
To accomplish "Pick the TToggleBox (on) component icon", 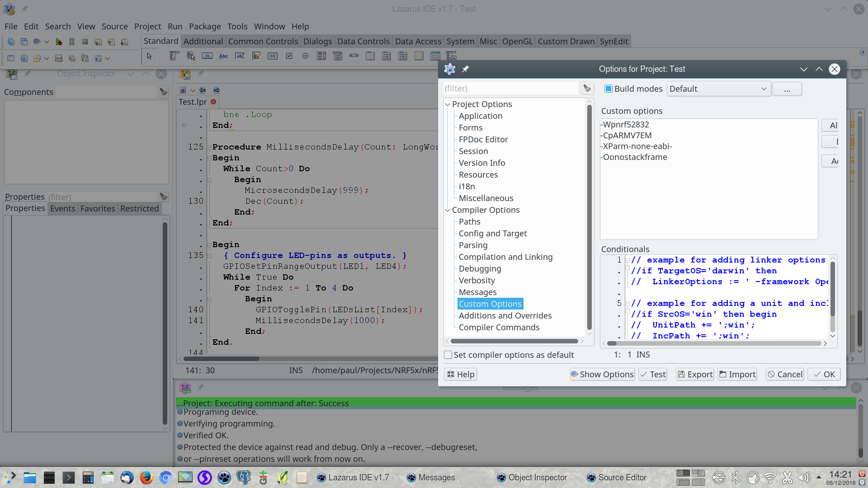I will (x=273, y=56).
